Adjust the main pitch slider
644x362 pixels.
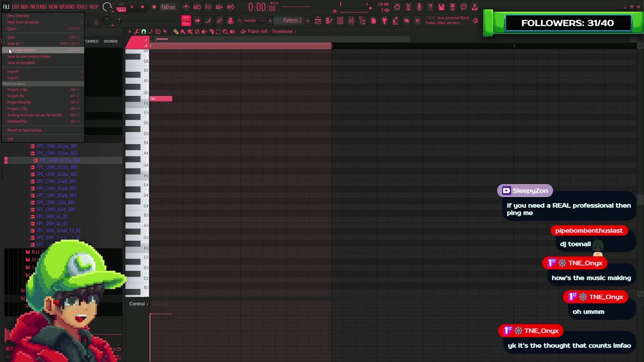(107, 21)
